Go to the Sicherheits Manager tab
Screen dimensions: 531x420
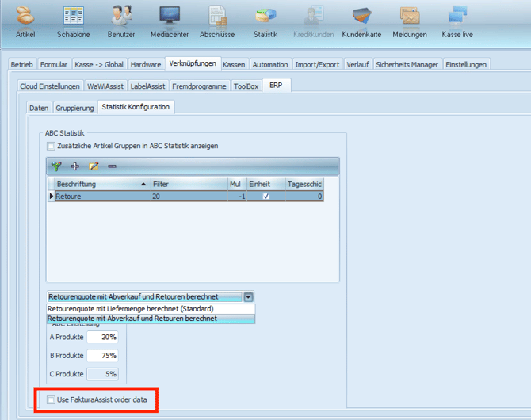point(407,64)
